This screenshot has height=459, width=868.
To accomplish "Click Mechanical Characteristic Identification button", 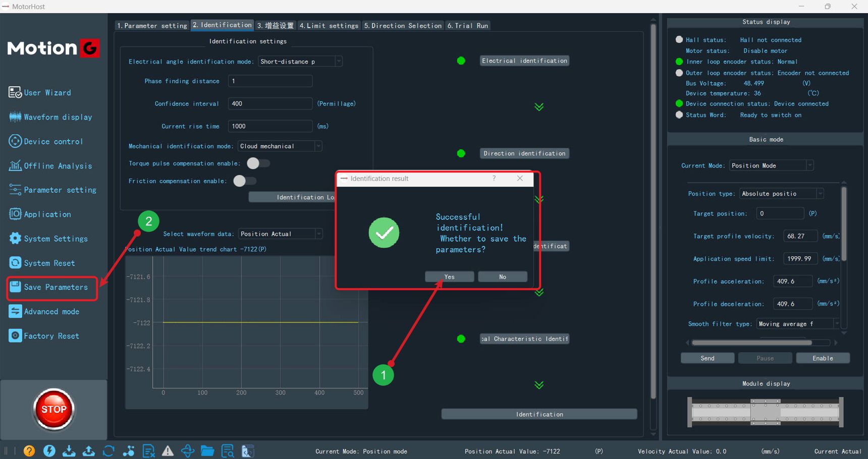I will click(524, 339).
